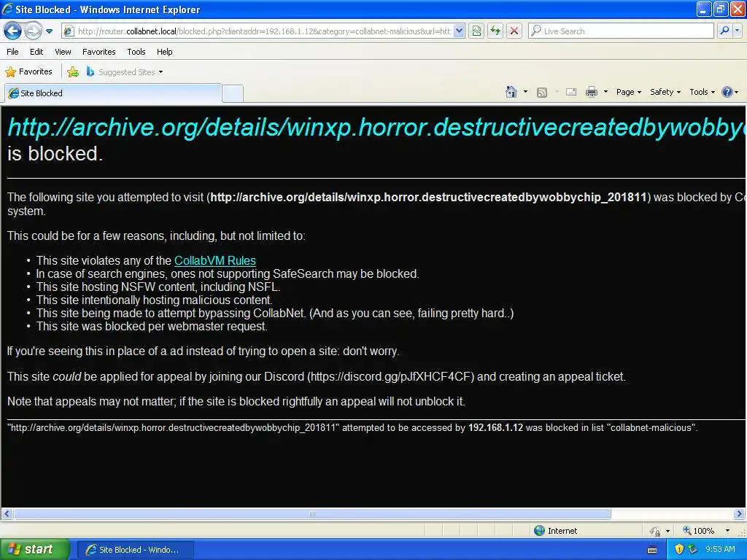Open Suggested Sites dropdown

click(x=125, y=72)
